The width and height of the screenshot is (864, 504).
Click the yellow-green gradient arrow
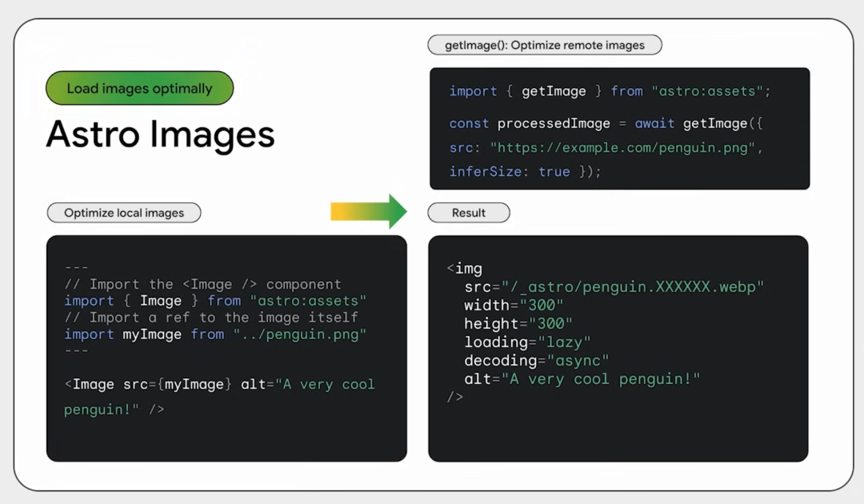point(369,211)
